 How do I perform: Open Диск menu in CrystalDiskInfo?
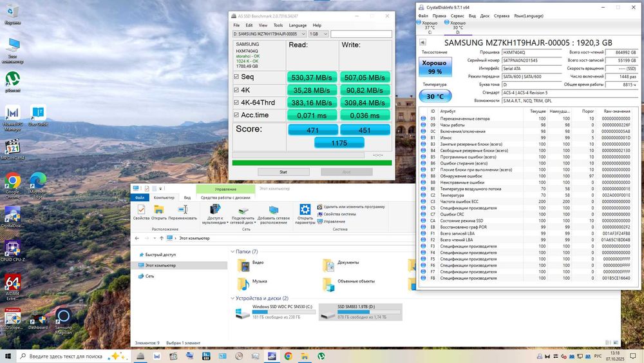[485, 15]
